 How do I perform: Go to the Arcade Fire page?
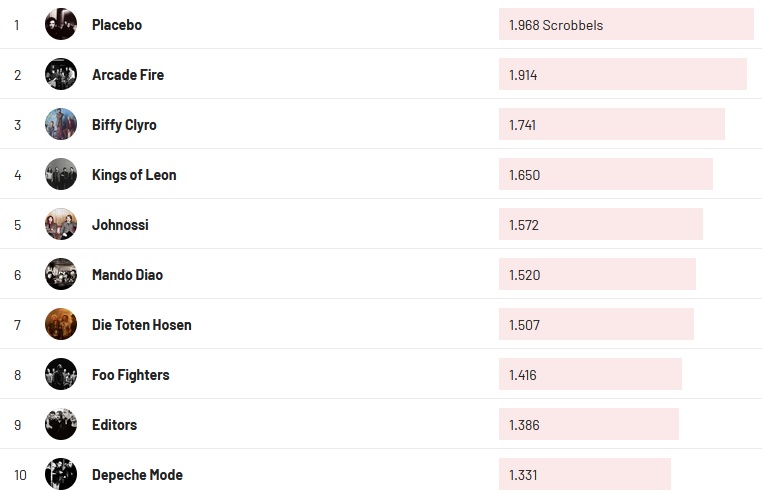click(x=128, y=75)
